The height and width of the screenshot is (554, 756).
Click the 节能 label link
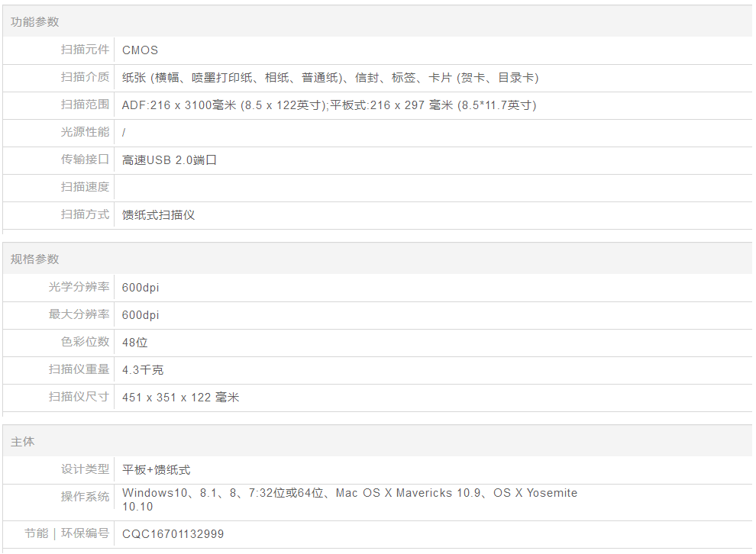coord(36,533)
